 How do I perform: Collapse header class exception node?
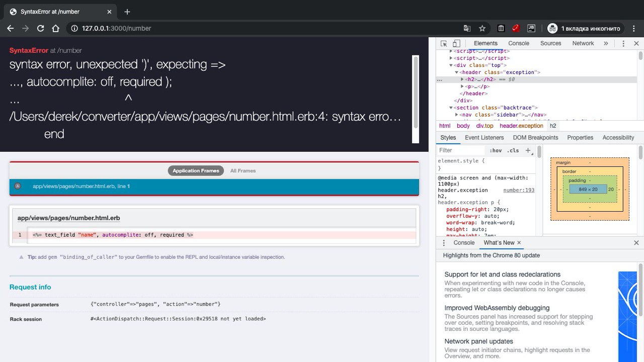point(457,72)
